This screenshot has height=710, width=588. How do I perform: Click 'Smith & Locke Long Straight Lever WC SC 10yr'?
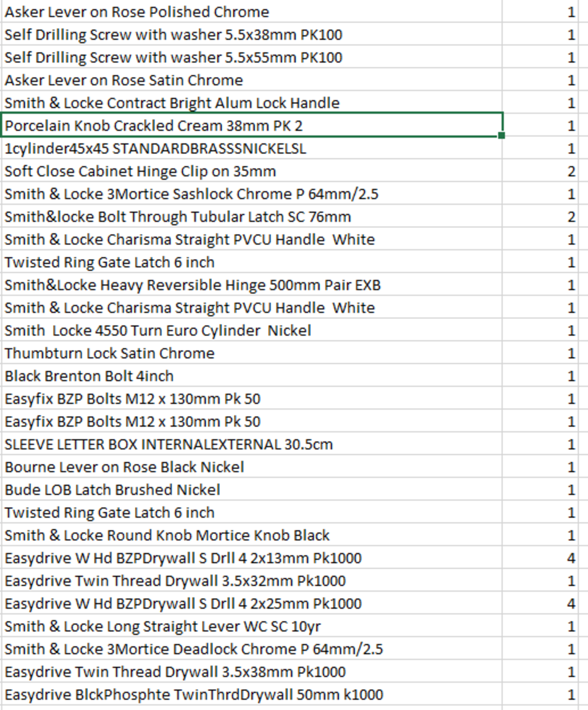pyautogui.click(x=252, y=626)
